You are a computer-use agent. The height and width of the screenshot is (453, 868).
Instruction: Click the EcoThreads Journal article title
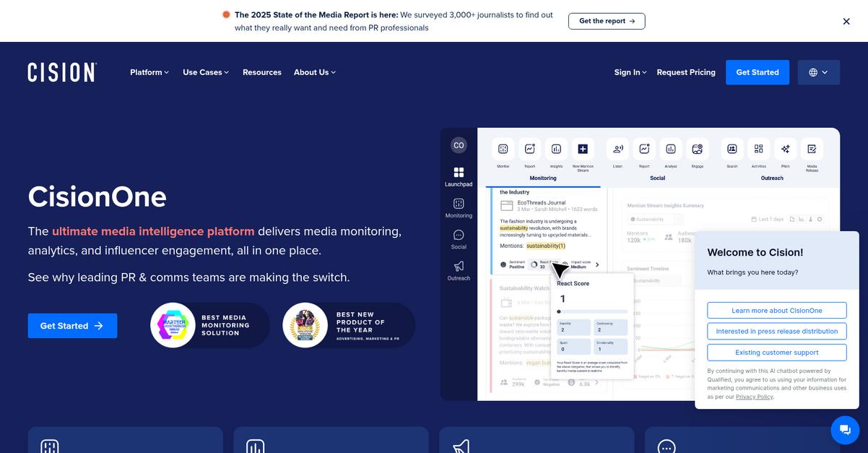pos(542,203)
